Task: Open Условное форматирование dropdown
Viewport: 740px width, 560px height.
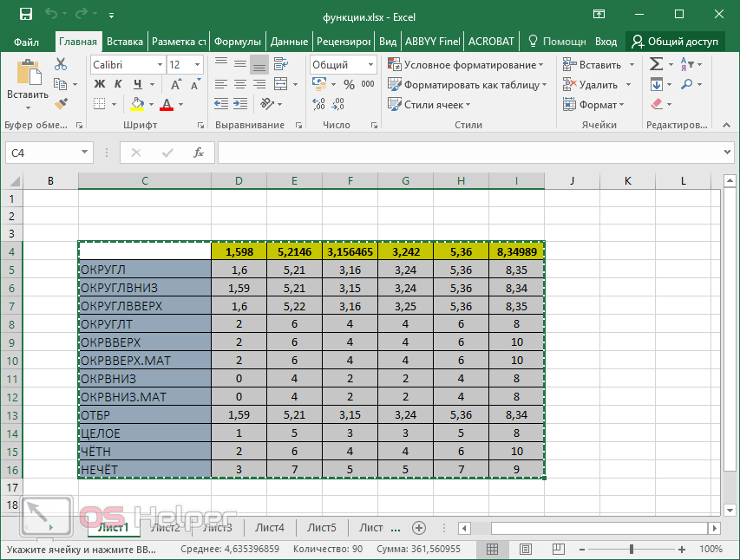Action: tap(466, 65)
